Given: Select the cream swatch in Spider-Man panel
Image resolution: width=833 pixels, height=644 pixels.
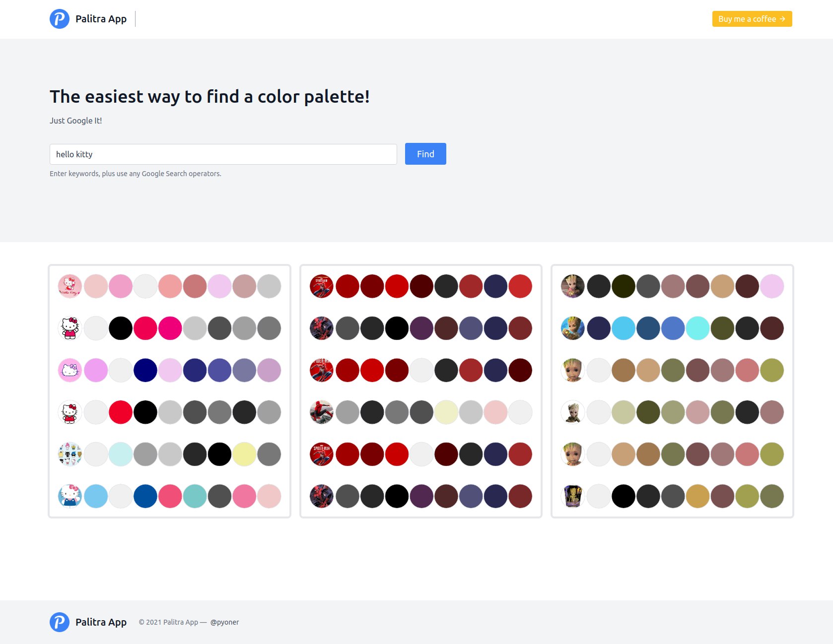Looking at the screenshot, I should [x=446, y=412].
